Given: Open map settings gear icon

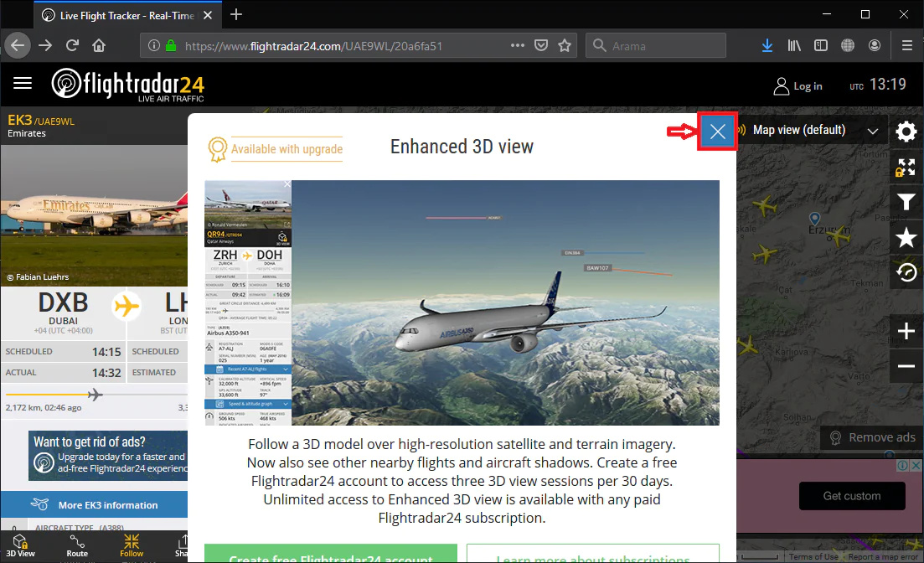Looking at the screenshot, I should (x=906, y=131).
